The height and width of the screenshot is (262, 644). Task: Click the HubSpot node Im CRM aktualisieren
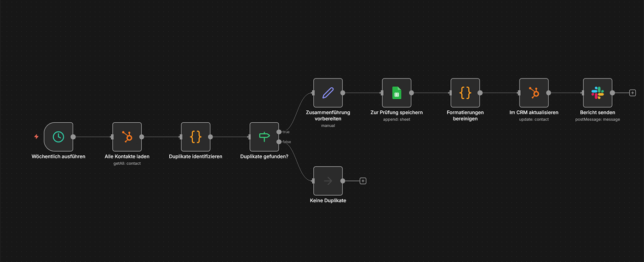(534, 92)
